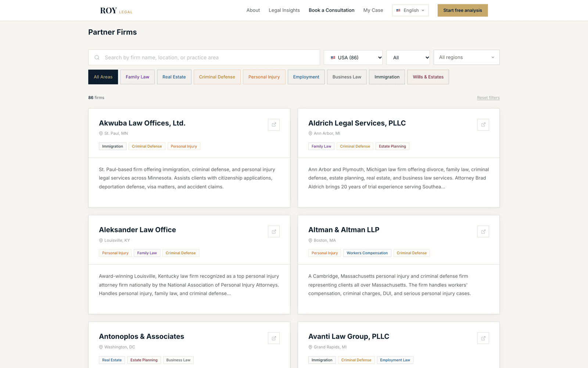Open Aldrich Legal Services external link icon
The height and width of the screenshot is (368, 588).
pyautogui.click(x=483, y=125)
